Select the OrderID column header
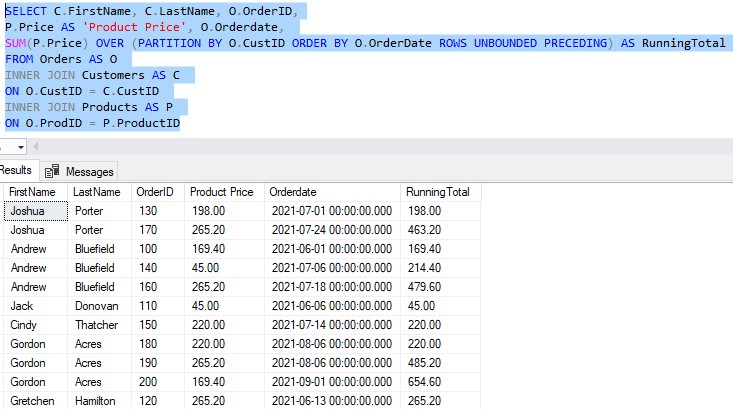 158,192
